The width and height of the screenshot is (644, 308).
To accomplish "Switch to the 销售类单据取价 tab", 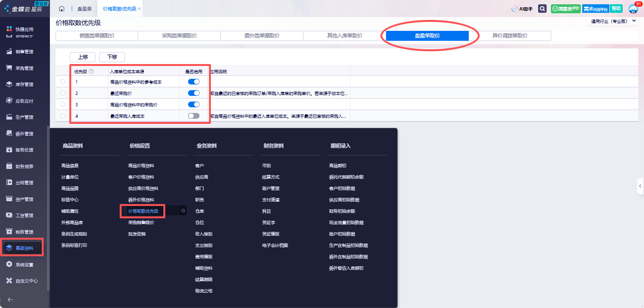I will 97,36.
